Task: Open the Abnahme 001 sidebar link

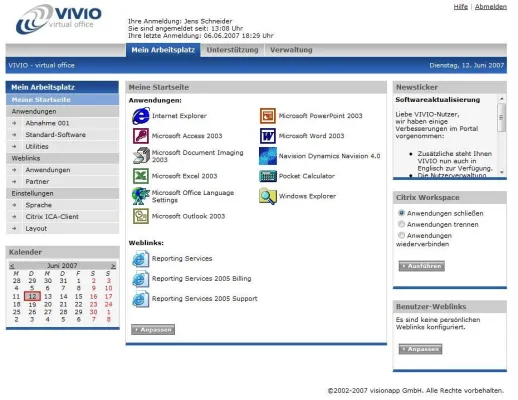Action: click(47, 123)
